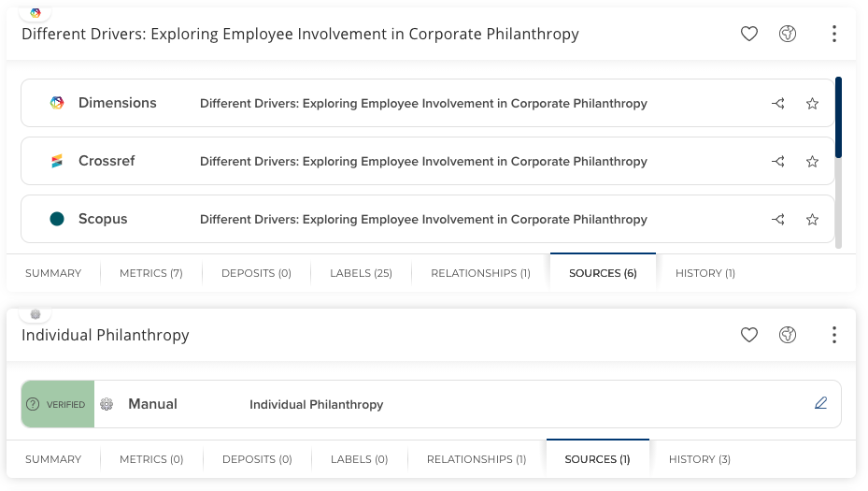Click the share icon on Scopus row
Image resolution: width=868 pixels, height=491 pixels.
tap(778, 220)
